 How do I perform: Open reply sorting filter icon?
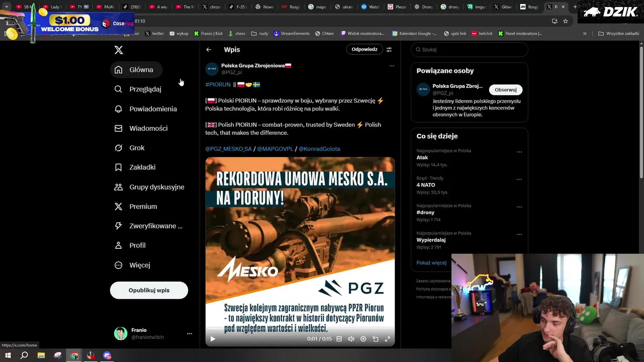pos(389,49)
